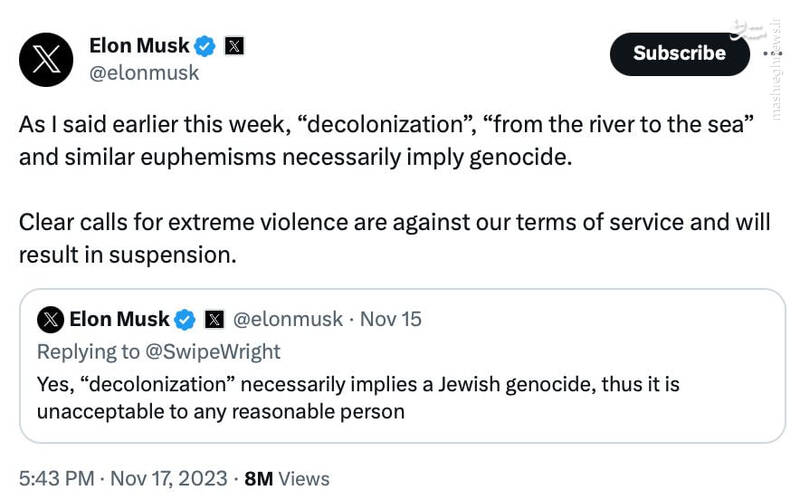Click the X affiliate badge in quoted post
800x500 pixels.
click(x=213, y=320)
